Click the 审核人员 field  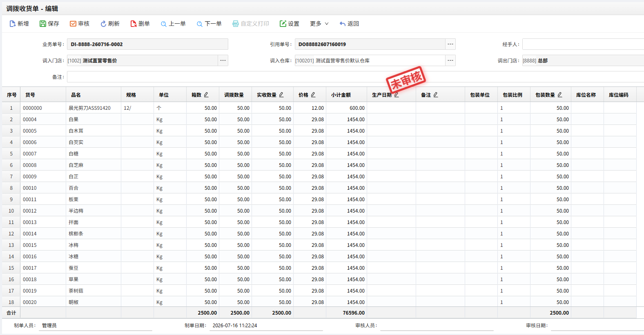click(x=437, y=326)
